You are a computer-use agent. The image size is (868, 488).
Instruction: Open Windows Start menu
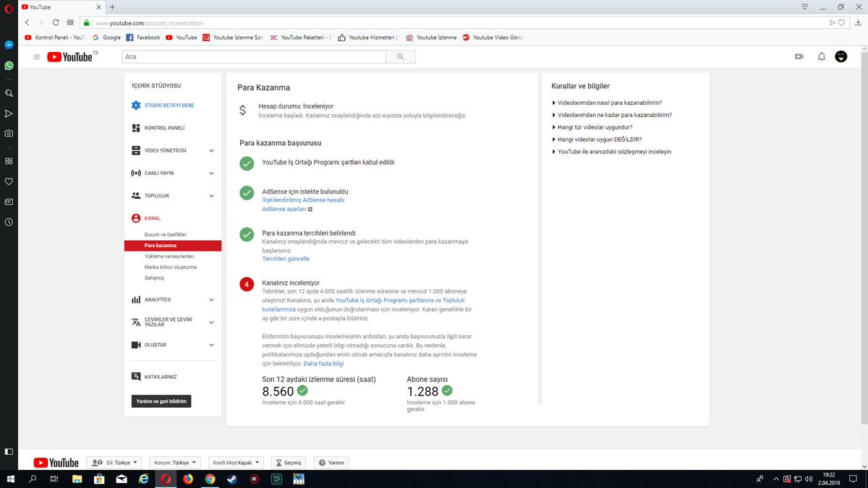pyautogui.click(x=11, y=479)
